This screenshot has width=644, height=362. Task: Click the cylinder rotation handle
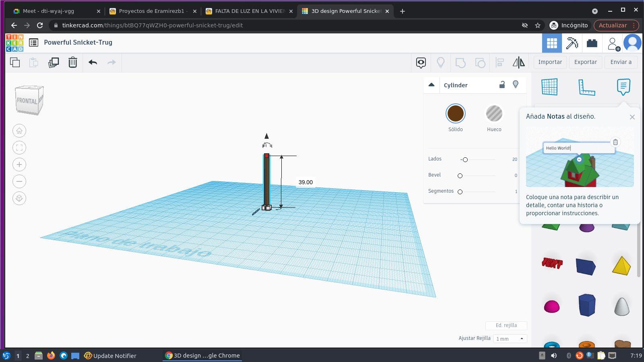point(267,145)
